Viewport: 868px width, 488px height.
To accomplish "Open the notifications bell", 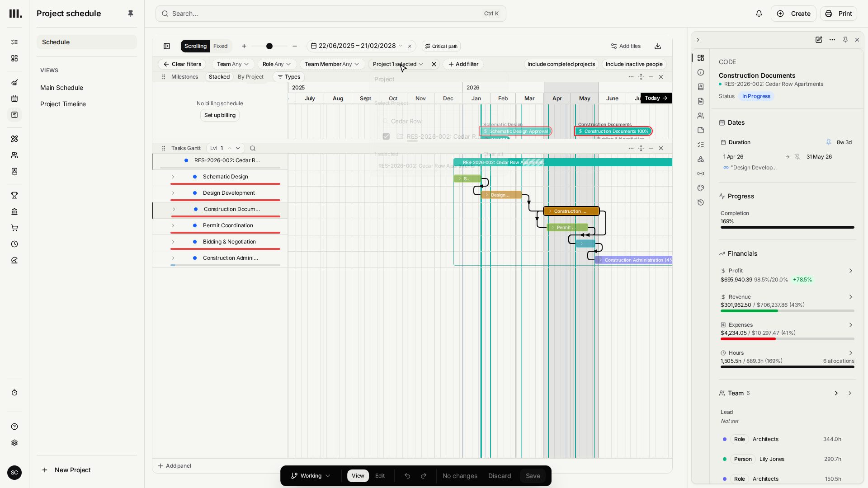I will tap(759, 14).
